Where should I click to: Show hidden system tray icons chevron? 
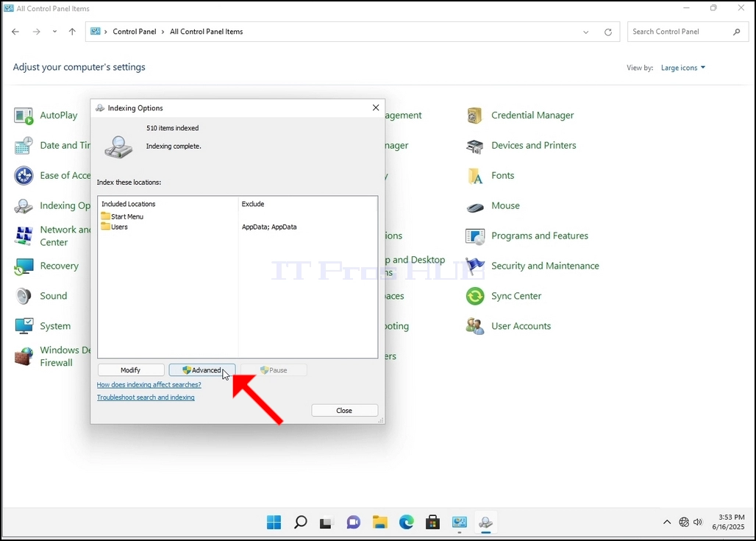tap(667, 522)
